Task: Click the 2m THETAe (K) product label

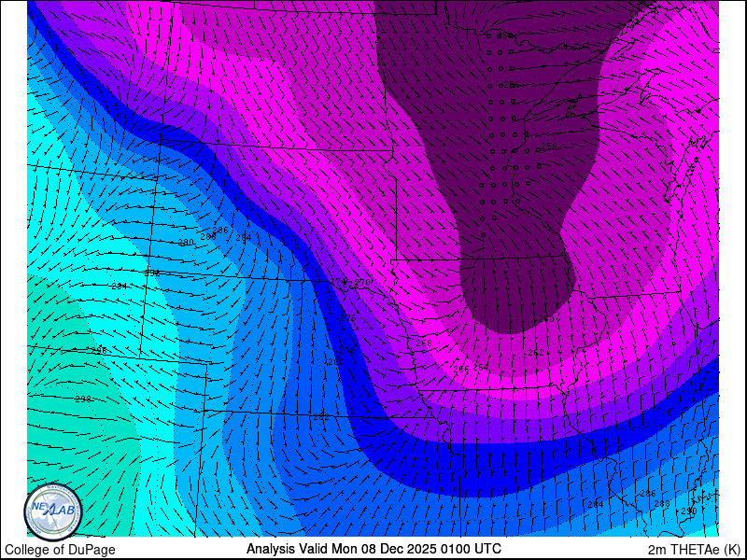Action: click(x=694, y=550)
